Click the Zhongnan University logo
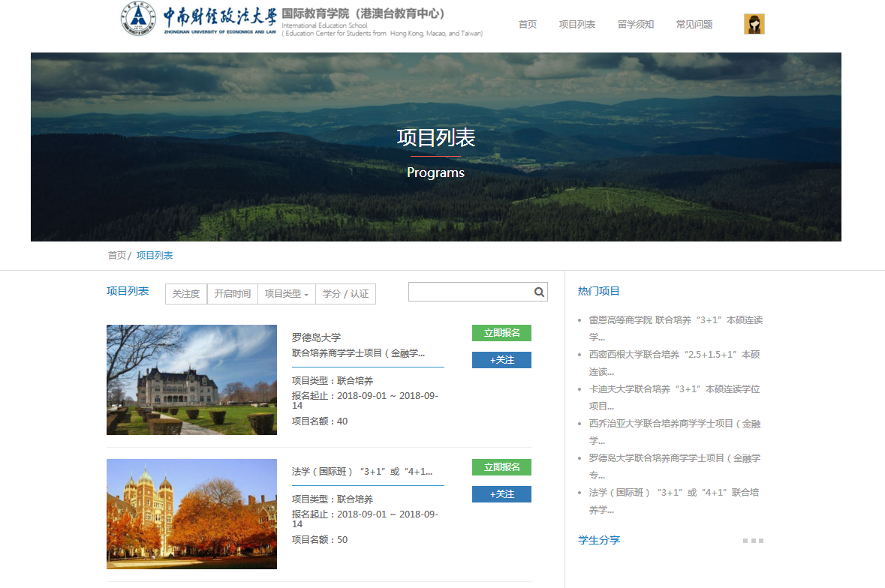Image resolution: width=885 pixels, height=588 pixels. point(199,19)
